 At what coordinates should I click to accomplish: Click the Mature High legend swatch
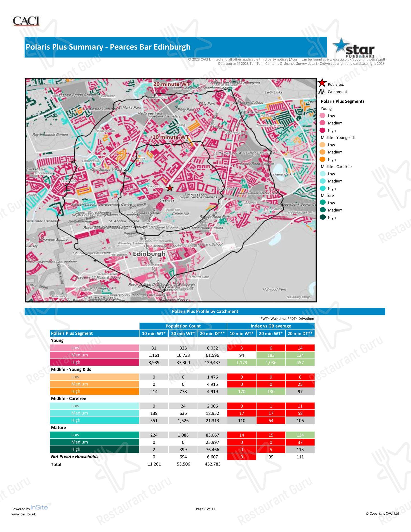click(x=323, y=217)
